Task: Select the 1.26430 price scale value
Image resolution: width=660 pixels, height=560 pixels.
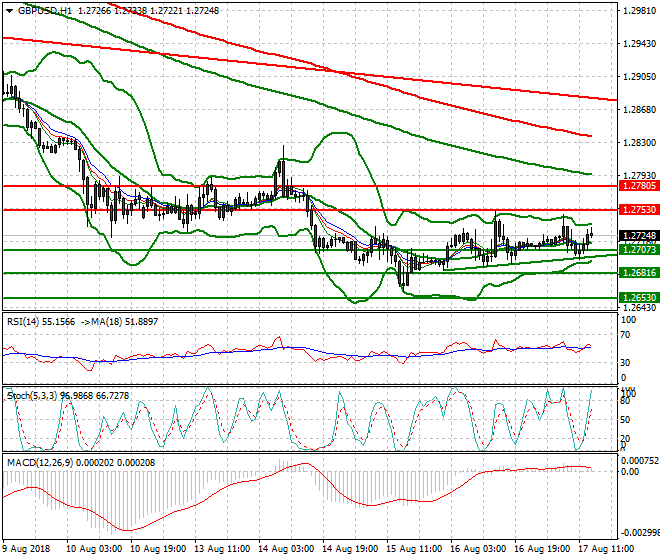Action: (x=639, y=308)
